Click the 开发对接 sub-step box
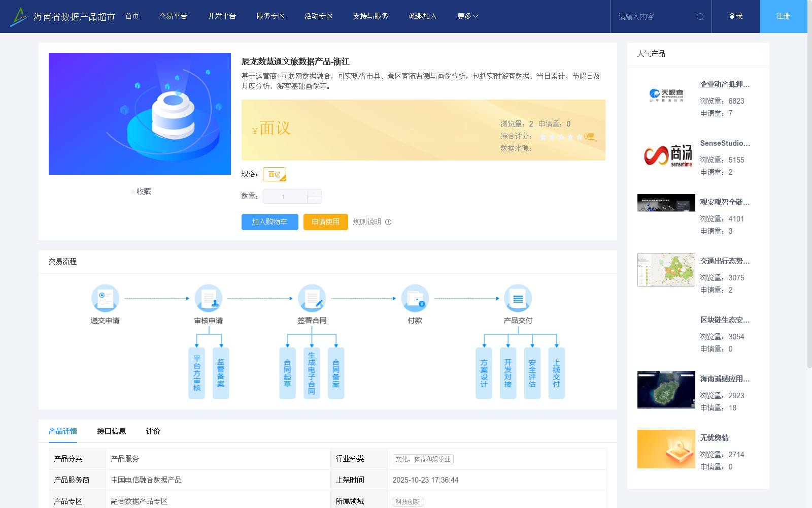Viewport: 812px width, 508px height. pos(508,373)
